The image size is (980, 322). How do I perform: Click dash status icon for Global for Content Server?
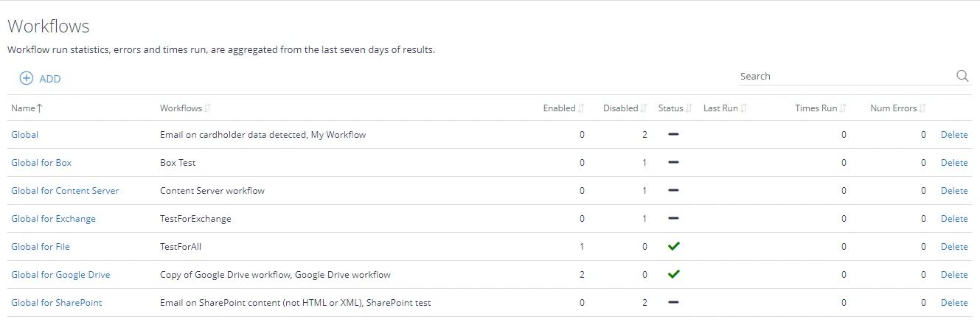[673, 191]
